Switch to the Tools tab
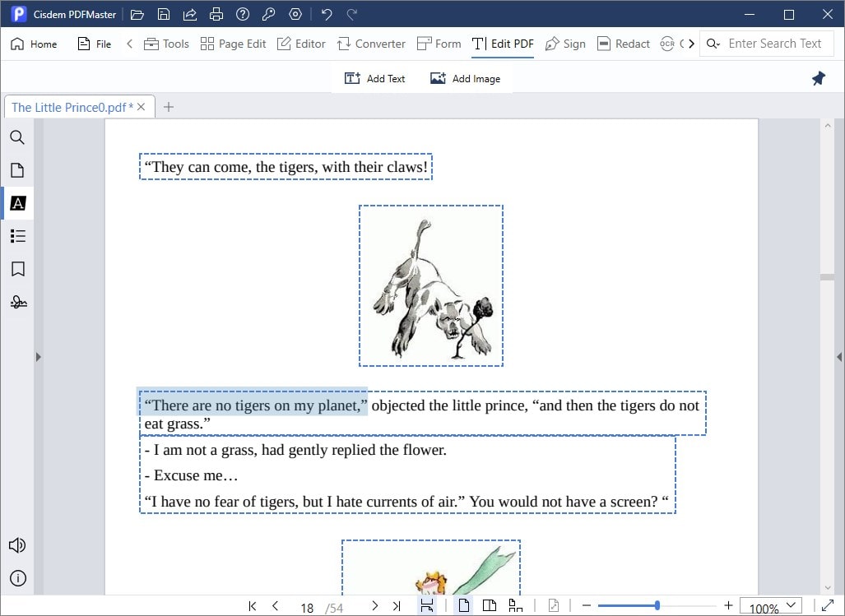The height and width of the screenshot is (616, 845). coord(166,44)
